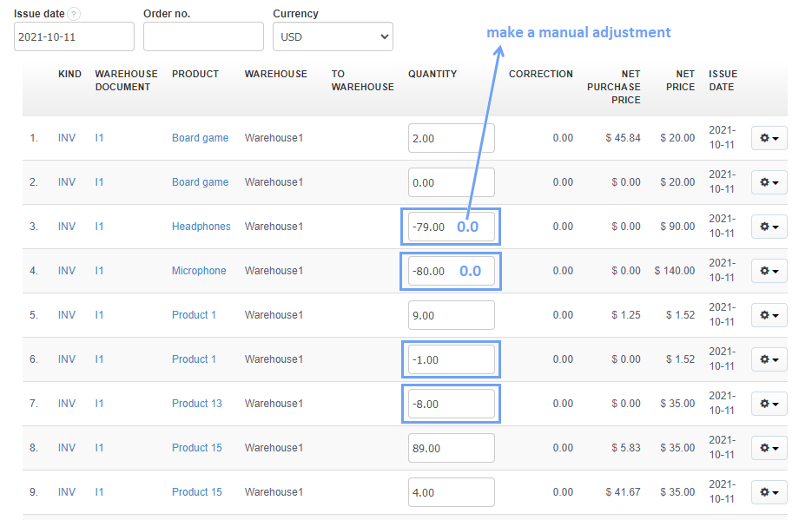
Task: Open the Product 13 link
Action: [x=197, y=404]
